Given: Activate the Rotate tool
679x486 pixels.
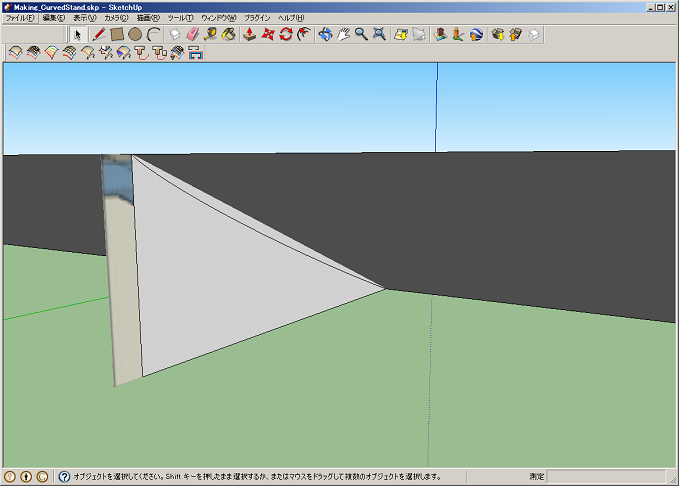Looking at the screenshot, I should click(x=286, y=34).
